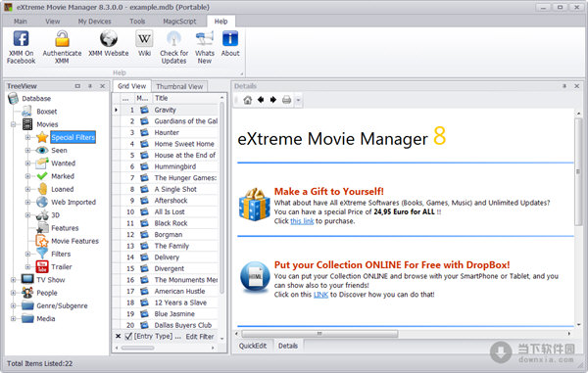Screen dimensions: 588x373
Task: Select the Blue Jasmine row
Action: click(x=166, y=314)
